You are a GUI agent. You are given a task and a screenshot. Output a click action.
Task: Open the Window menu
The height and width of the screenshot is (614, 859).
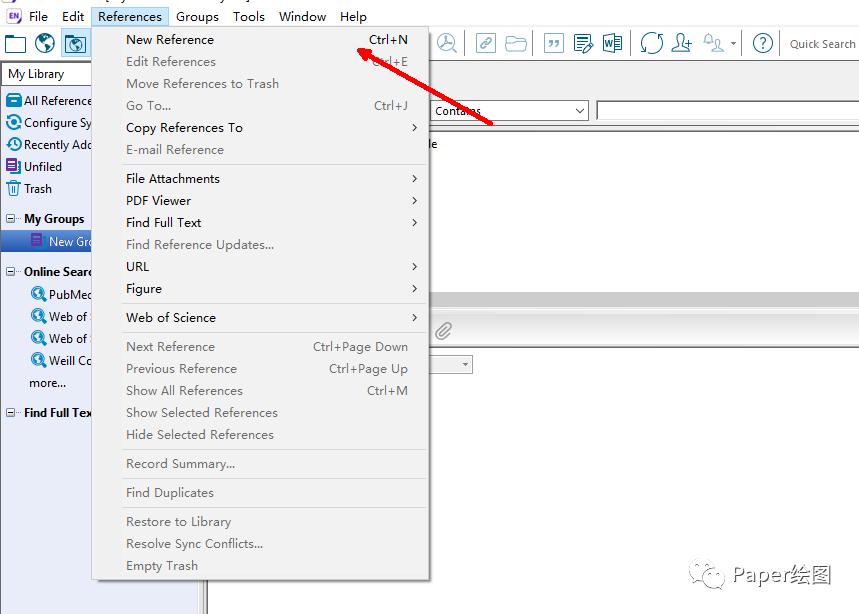click(302, 16)
